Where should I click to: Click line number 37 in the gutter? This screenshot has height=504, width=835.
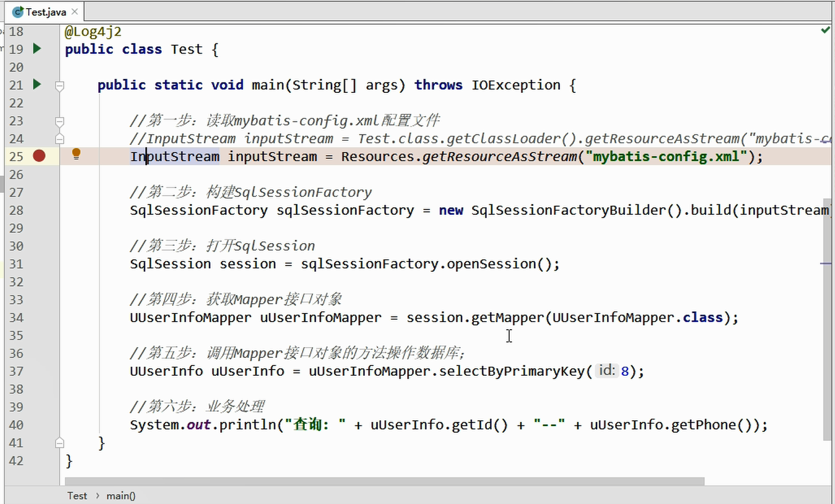[16, 371]
